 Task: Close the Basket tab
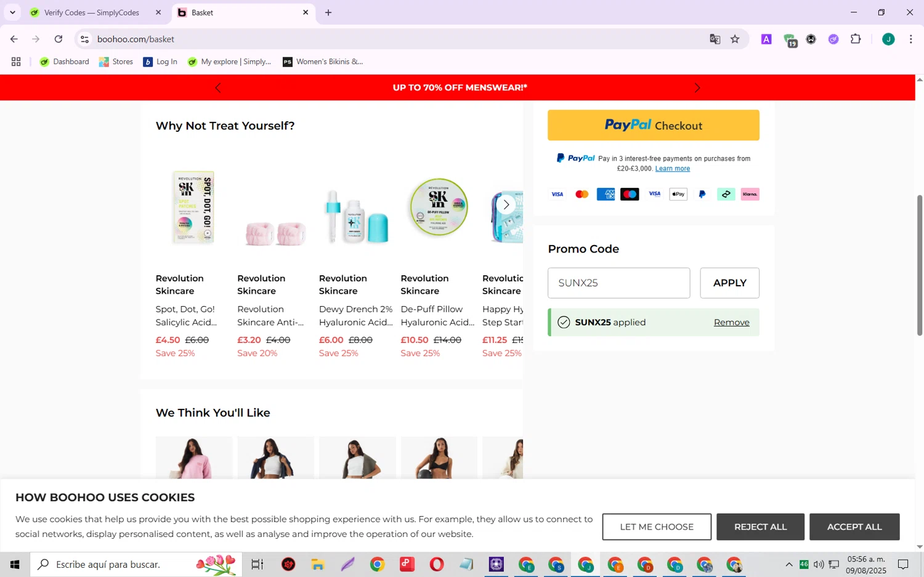coord(306,12)
